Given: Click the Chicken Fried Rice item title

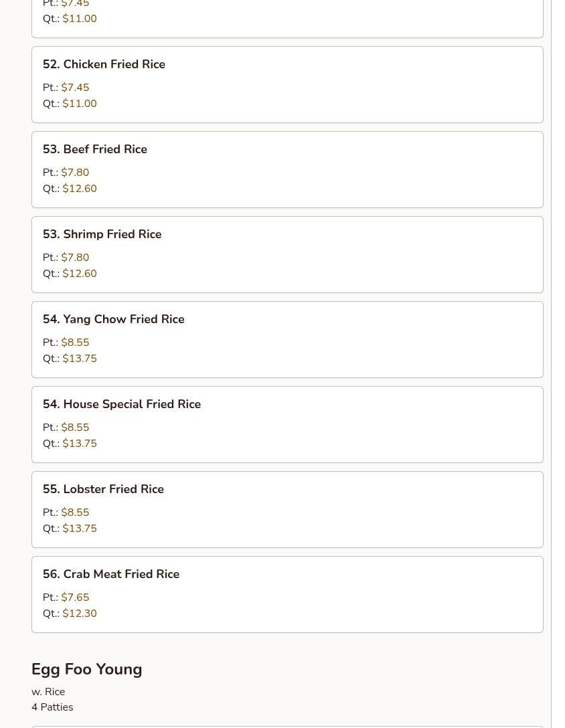Looking at the screenshot, I should (x=104, y=64).
